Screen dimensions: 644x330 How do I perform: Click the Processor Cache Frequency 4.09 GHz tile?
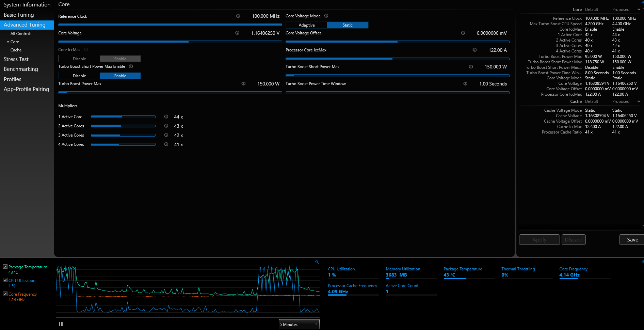pos(353,289)
